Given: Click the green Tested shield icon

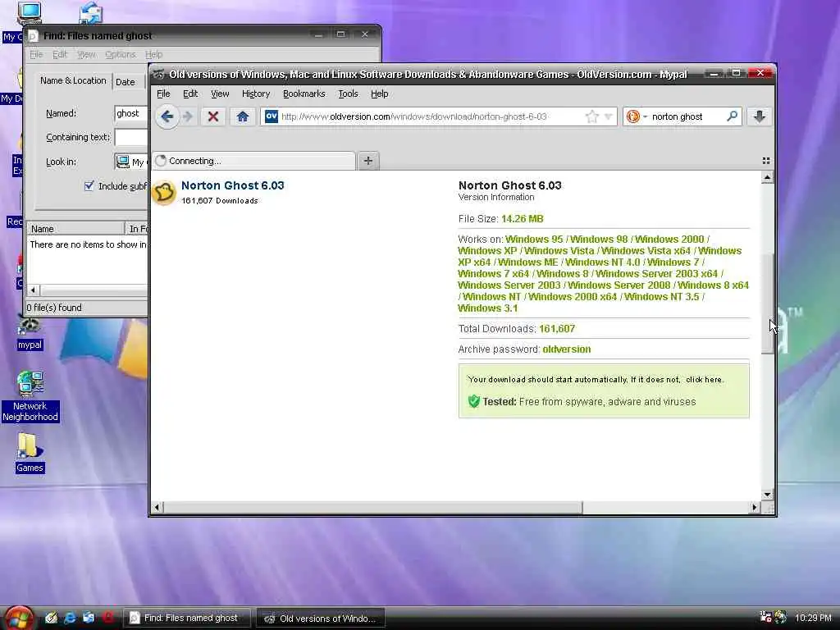Looking at the screenshot, I should [x=473, y=401].
